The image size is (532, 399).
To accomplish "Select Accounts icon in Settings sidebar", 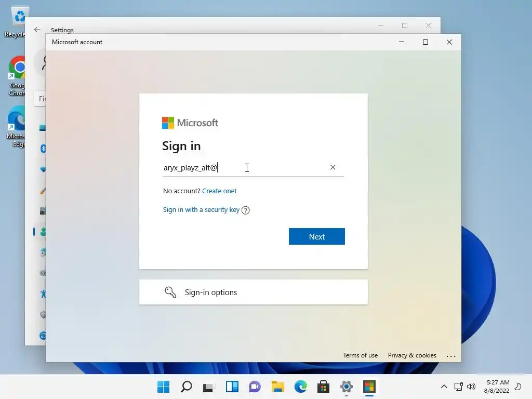I will click(x=43, y=232).
